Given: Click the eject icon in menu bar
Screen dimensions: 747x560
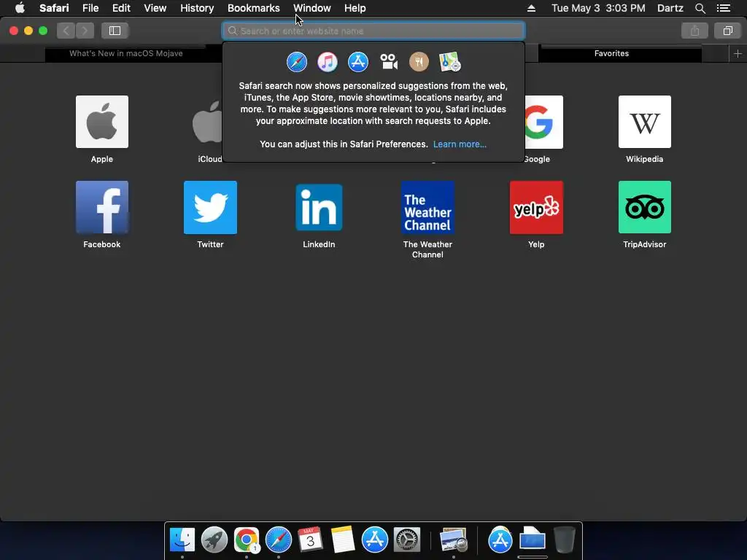Looking at the screenshot, I should 531,8.
